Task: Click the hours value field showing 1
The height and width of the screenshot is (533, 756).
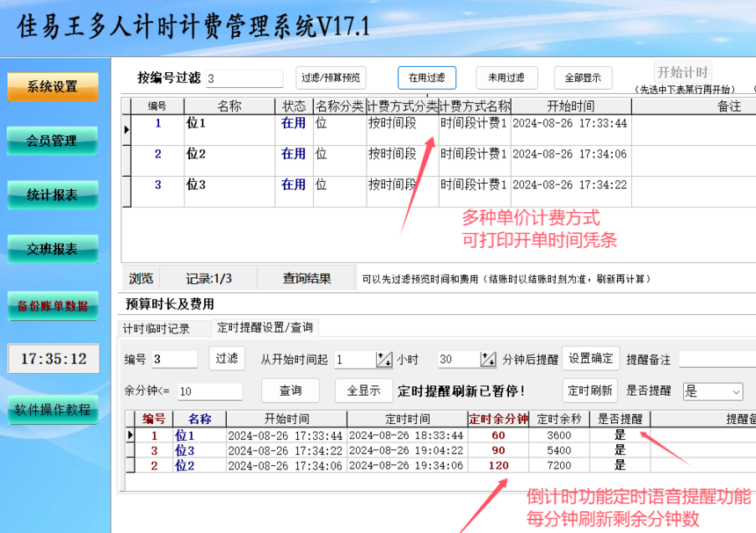Action: pyautogui.click(x=355, y=360)
